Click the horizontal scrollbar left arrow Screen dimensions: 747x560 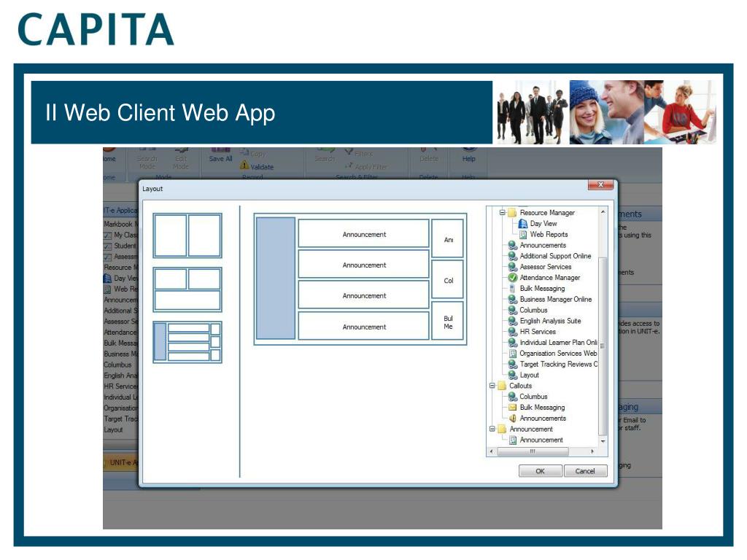click(492, 451)
